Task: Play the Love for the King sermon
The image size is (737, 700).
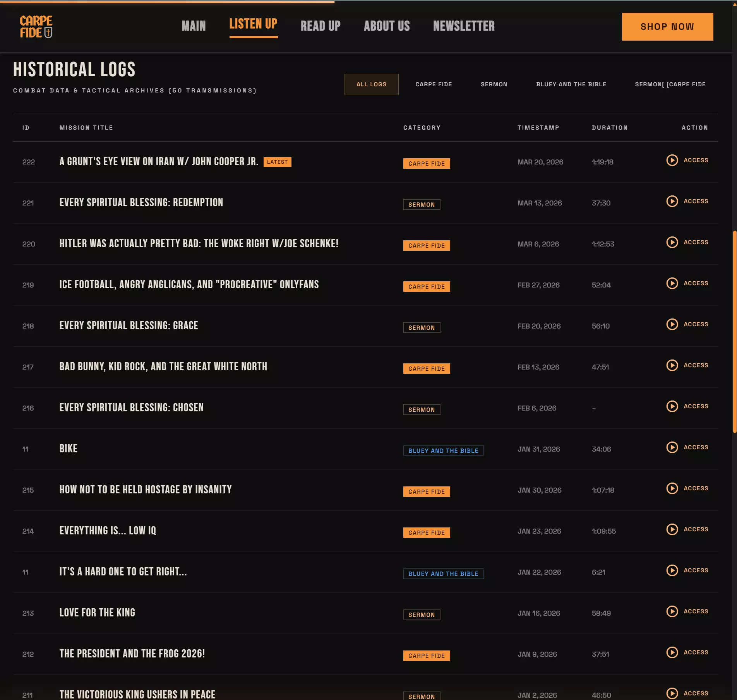Action: pos(672,611)
